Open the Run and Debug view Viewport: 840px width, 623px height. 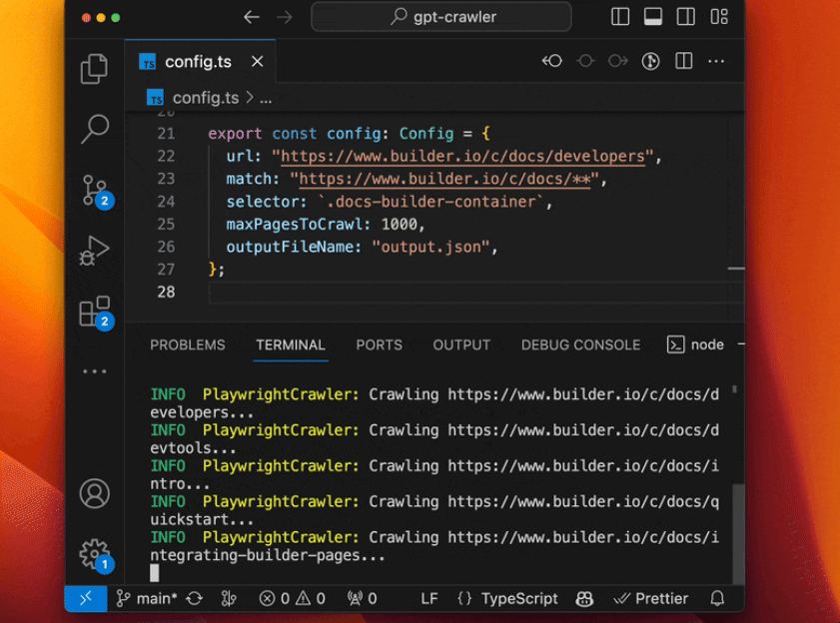tap(94, 251)
